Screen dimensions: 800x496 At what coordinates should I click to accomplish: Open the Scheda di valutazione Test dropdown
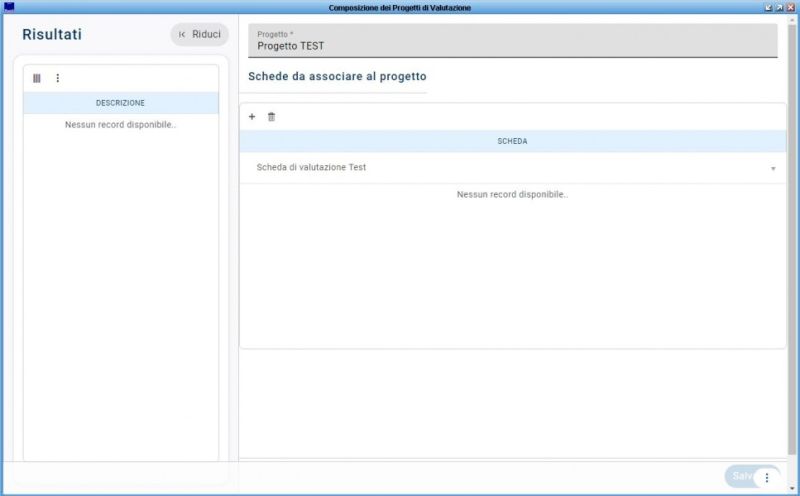pyautogui.click(x=513, y=167)
